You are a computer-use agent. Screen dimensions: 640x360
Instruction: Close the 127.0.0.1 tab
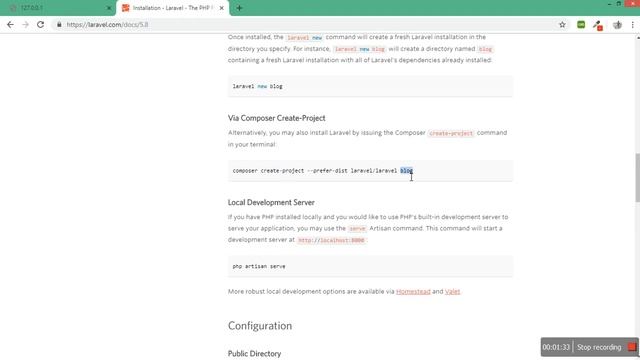point(109,8)
